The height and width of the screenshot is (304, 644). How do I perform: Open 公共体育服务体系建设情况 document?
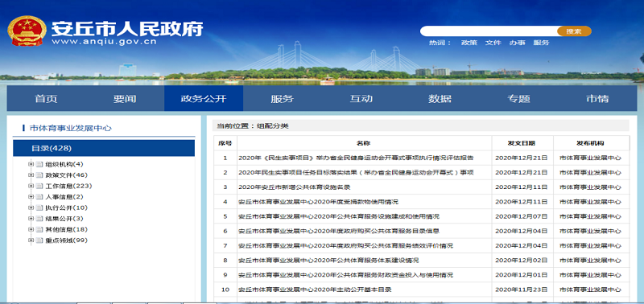tap(328, 260)
